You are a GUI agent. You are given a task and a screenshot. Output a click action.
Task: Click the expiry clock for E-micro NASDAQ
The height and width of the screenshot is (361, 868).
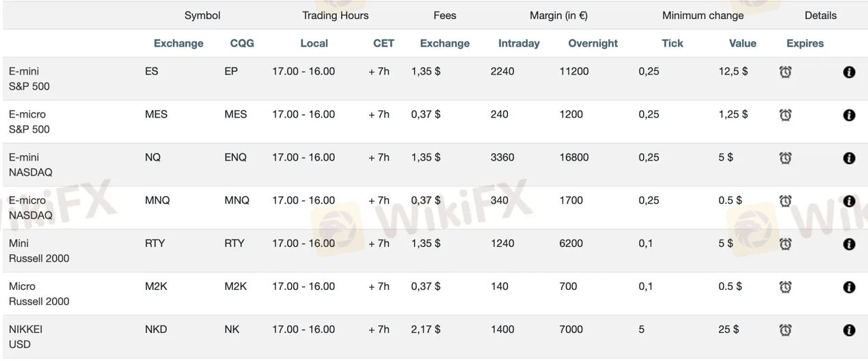tap(785, 201)
